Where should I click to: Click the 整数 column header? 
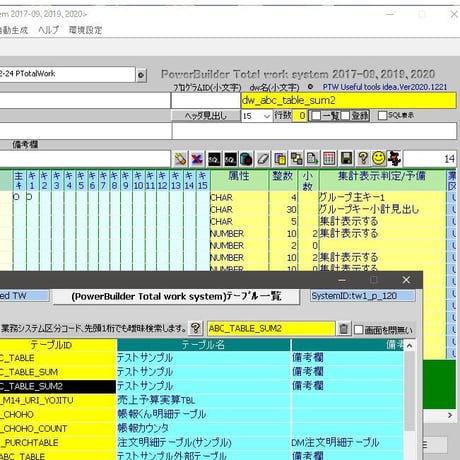point(282,180)
